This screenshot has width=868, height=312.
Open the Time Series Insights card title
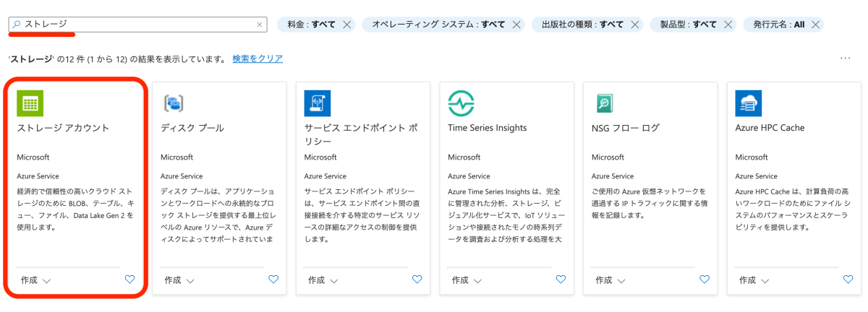pyautogui.click(x=488, y=128)
